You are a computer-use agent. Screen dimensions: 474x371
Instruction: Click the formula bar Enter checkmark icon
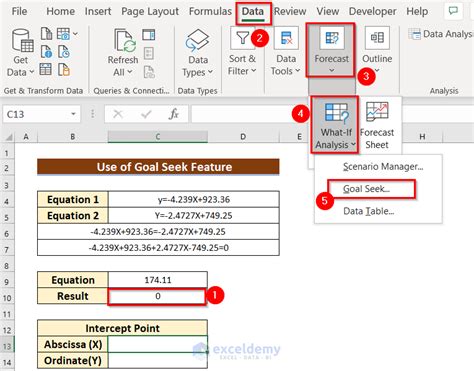pyautogui.click(x=146, y=114)
